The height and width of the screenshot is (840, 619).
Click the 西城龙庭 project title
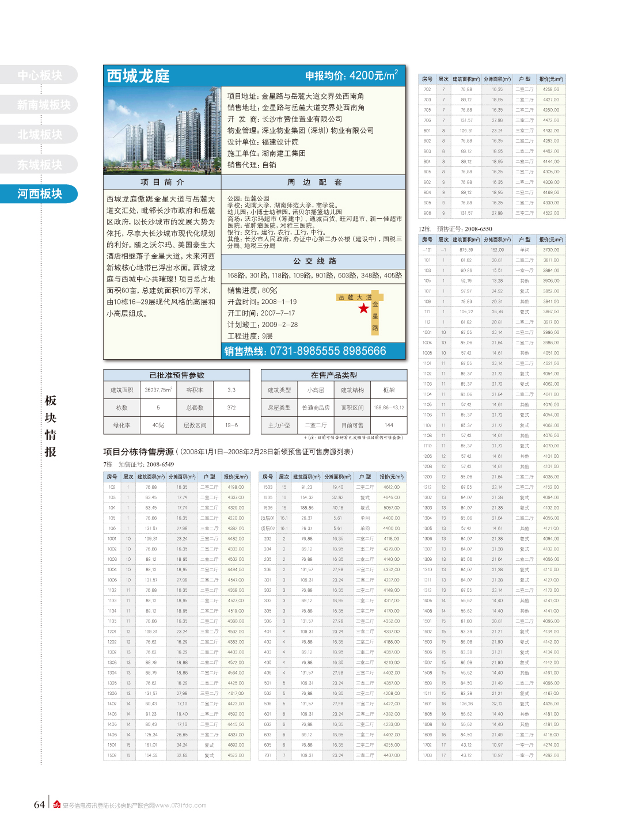(138, 76)
